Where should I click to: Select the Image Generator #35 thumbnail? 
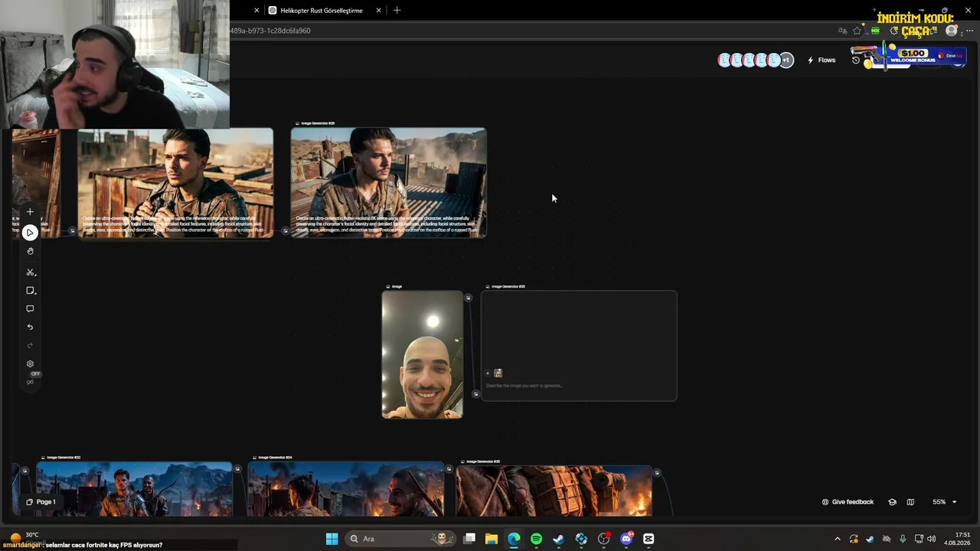[x=554, y=491]
